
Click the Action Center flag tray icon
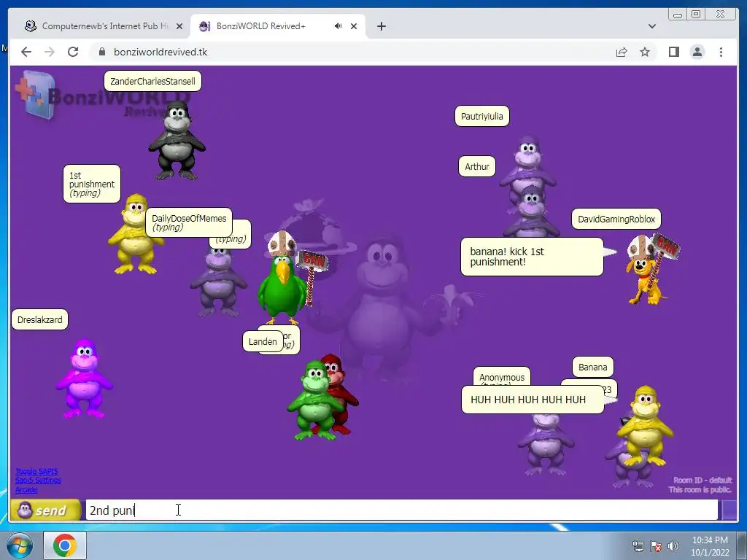point(656,546)
